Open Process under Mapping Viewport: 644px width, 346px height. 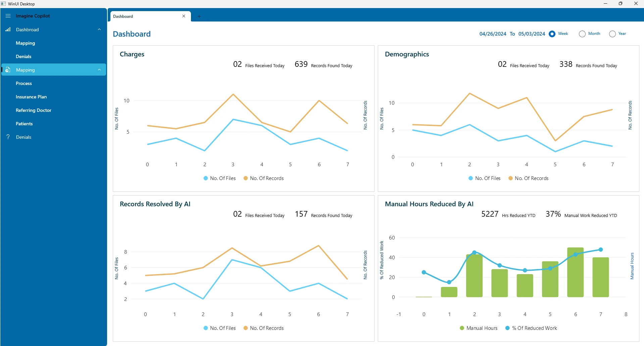(x=24, y=83)
